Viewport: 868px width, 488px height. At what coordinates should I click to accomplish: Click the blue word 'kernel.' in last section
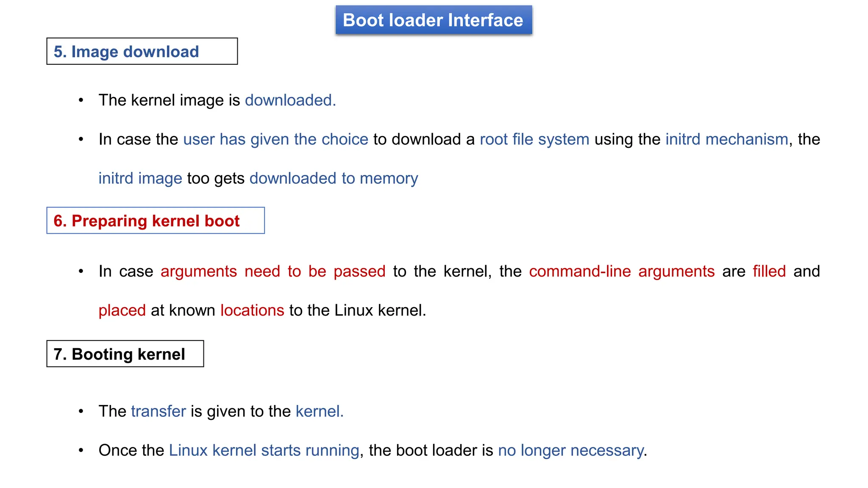click(320, 411)
